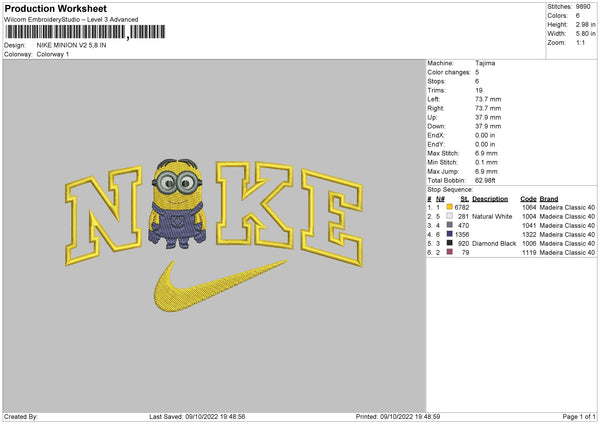
Task: Click the 'Max Jump:' label
Action: (x=443, y=171)
